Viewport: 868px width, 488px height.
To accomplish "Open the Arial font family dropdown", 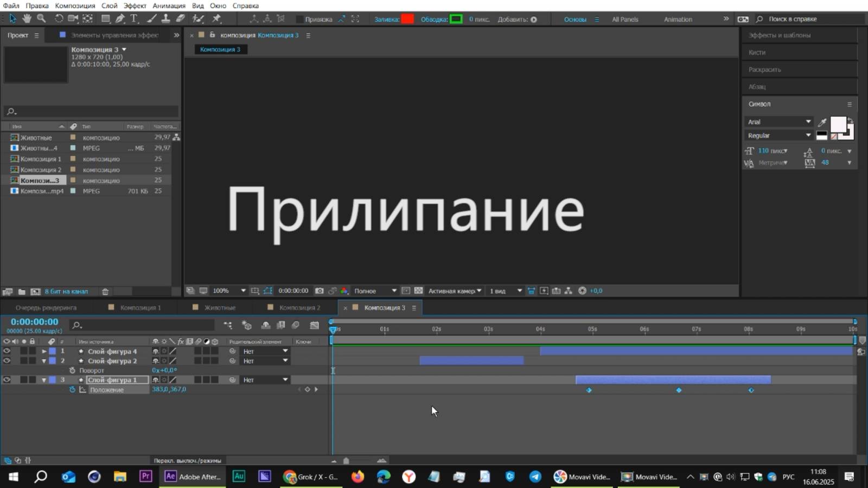I will [x=780, y=121].
